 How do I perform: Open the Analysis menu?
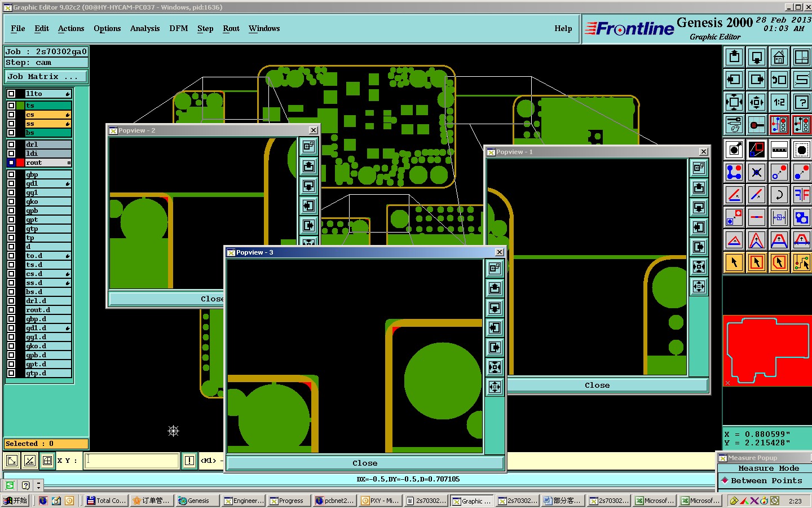click(145, 28)
